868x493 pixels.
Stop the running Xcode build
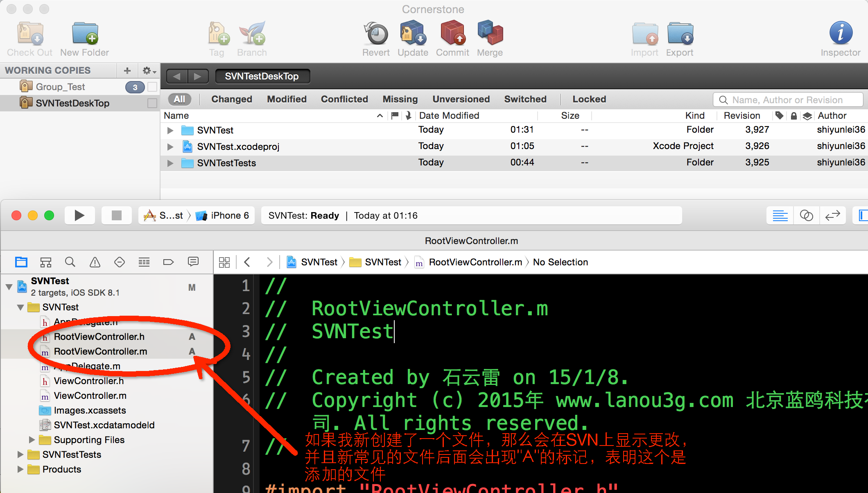tap(117, 215)
